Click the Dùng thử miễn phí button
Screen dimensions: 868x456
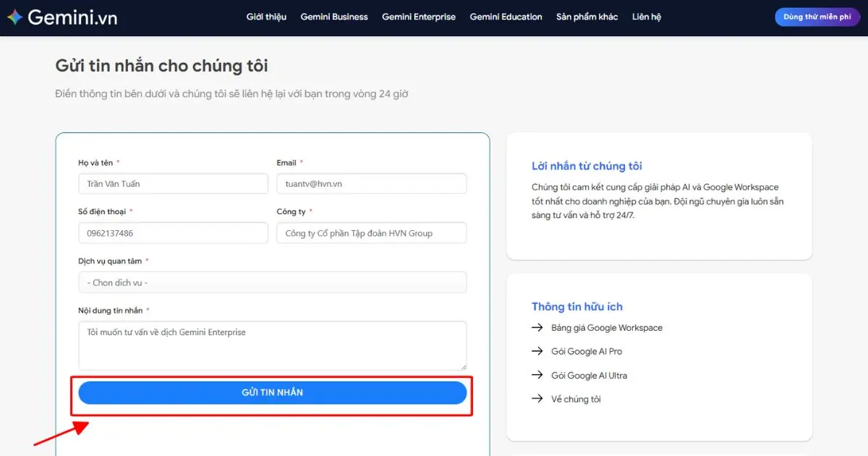pyautogui.click(x=817, y=17)
